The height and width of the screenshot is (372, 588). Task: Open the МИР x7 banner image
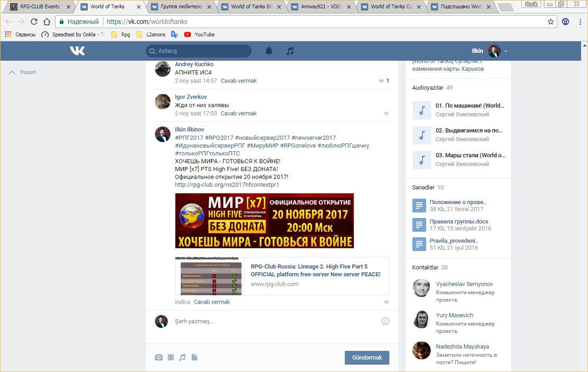[264, 221]
